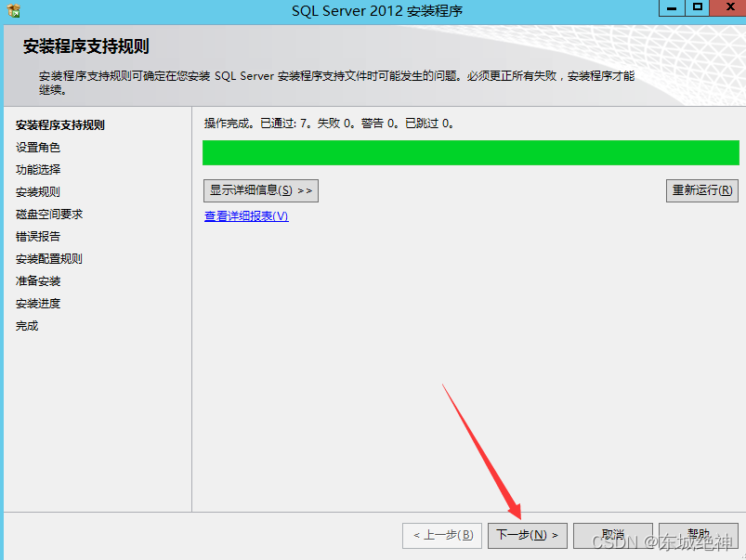The width and height of the screenshot is (746, 560).
Task: Click the status text 操作完成。已通过: 7
Action: 258,124
